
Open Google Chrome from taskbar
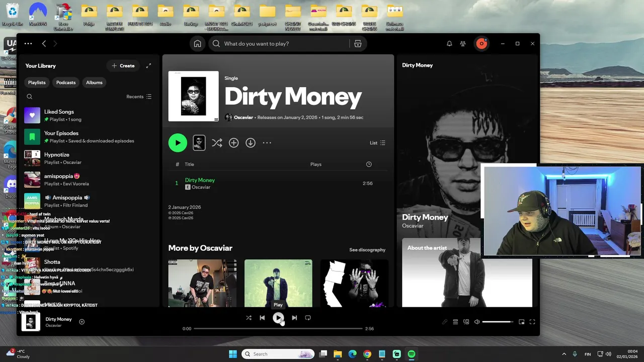(x=367, y=354)
